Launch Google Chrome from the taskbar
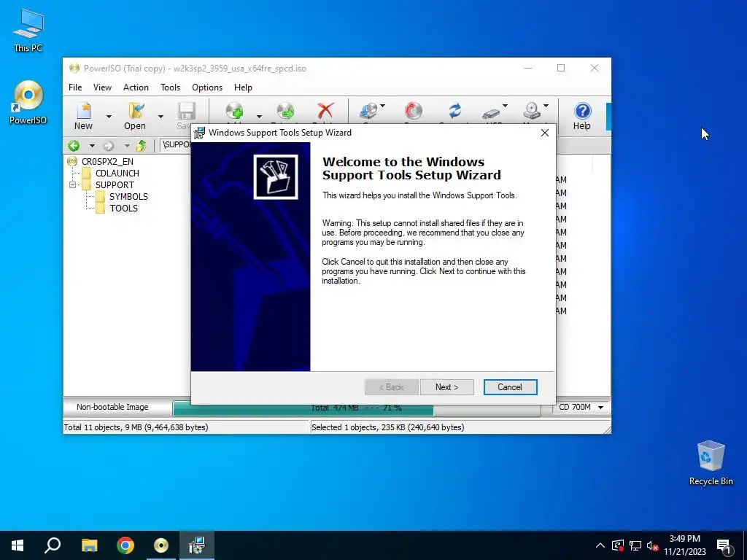 pos(125,545)
